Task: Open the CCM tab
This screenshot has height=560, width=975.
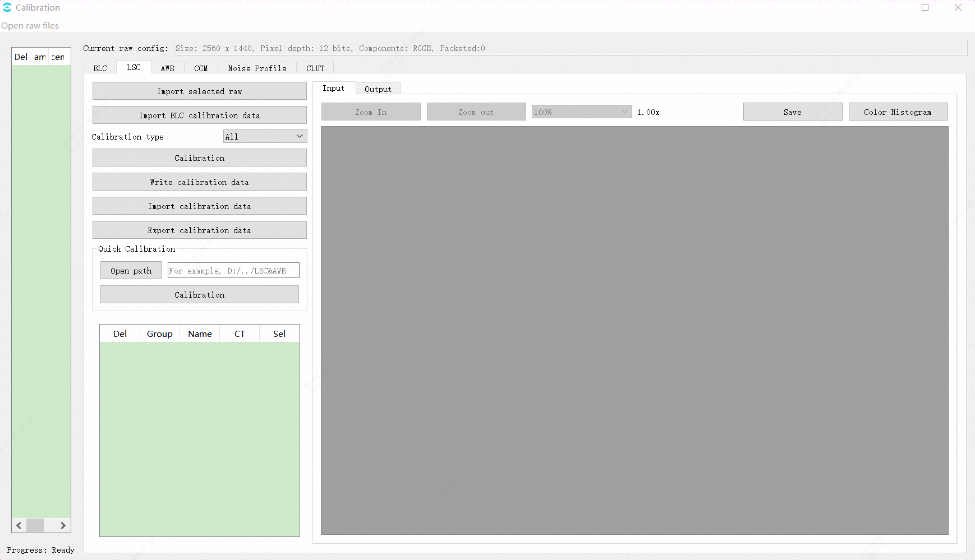Action: [x=201, y=68]
